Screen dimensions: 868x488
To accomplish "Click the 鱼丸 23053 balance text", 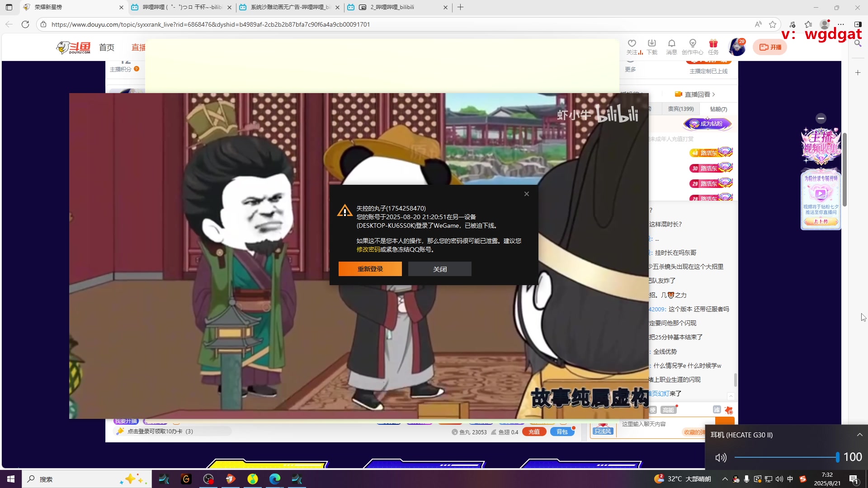I will click(469, 432).
